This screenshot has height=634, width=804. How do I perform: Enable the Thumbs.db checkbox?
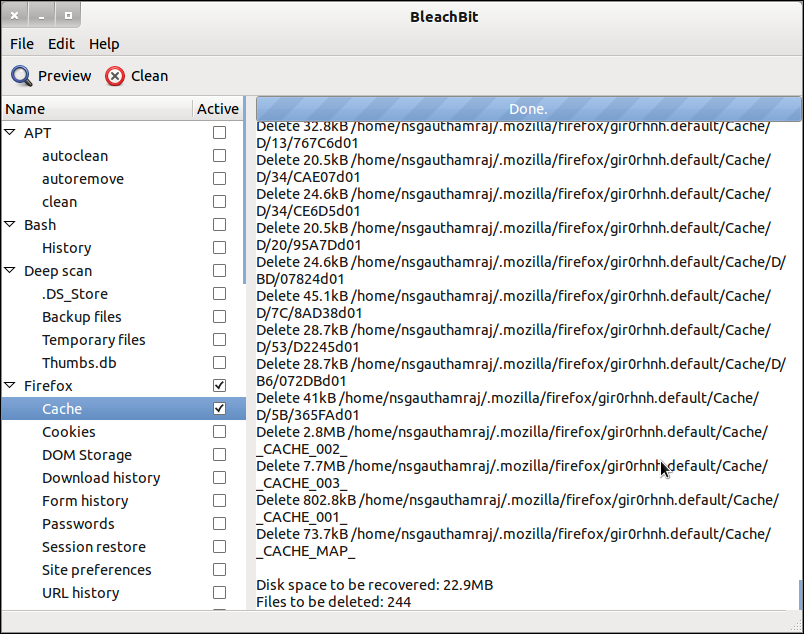[x=219, y=363]
